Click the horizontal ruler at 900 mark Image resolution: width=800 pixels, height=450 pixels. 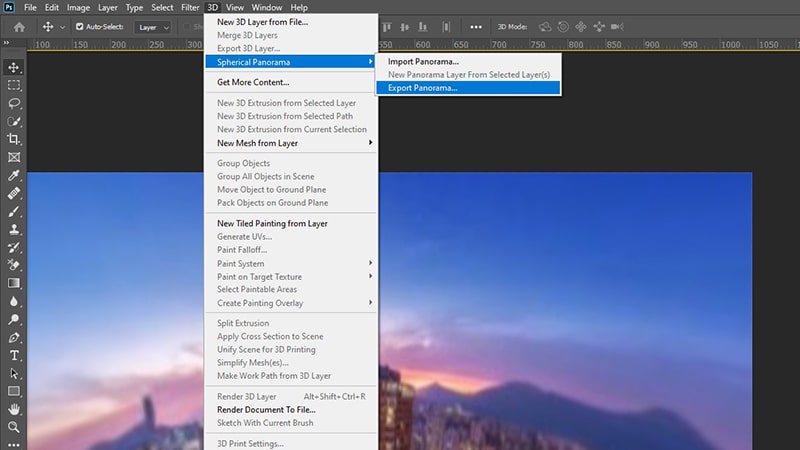[651, 45]
